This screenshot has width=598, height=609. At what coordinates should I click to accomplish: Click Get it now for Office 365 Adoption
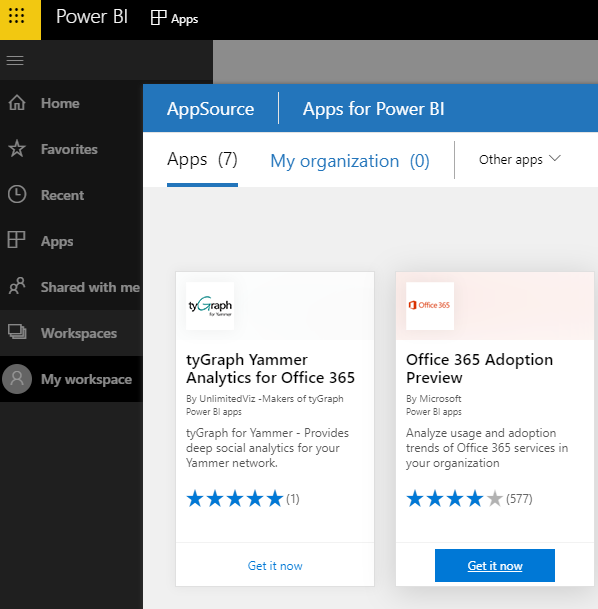(495, 566)
